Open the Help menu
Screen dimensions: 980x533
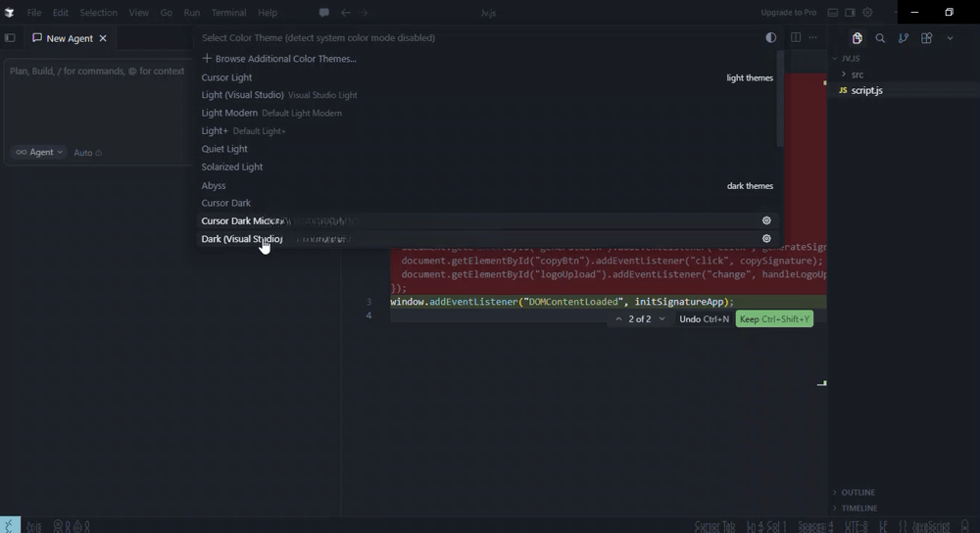268,13
